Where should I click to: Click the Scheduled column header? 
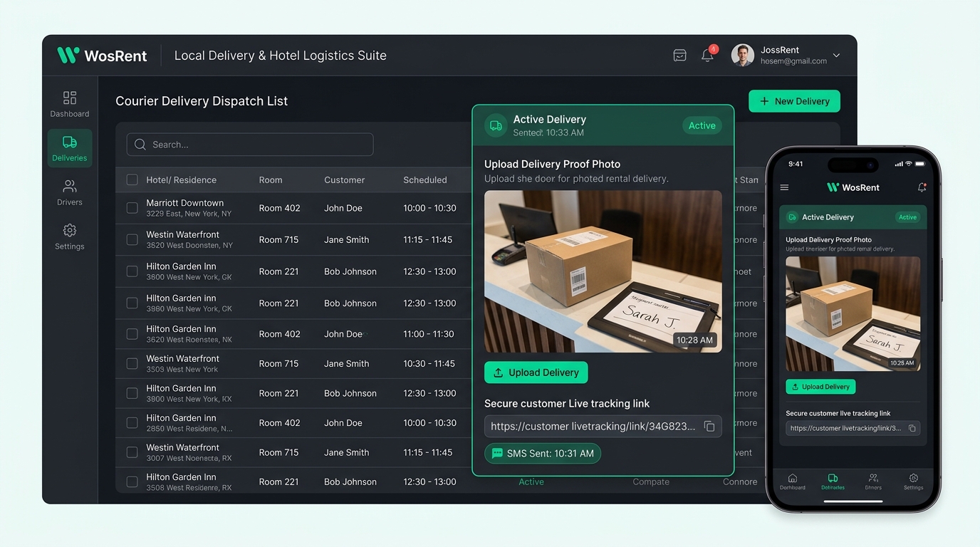click(425, 180)
